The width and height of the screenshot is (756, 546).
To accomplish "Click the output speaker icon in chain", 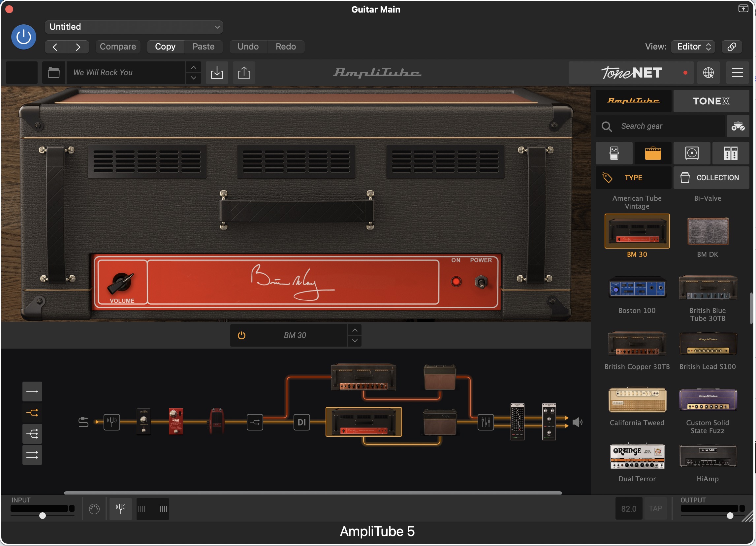I will coord(577,422).
